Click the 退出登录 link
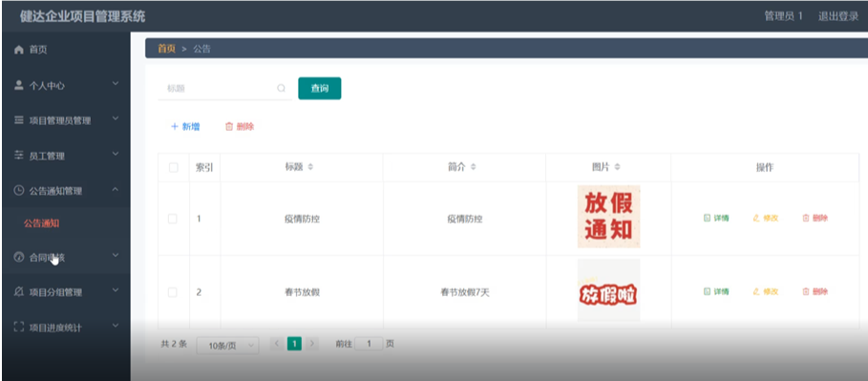The width and height of the screenshot is (868, 381). point(838,16)
